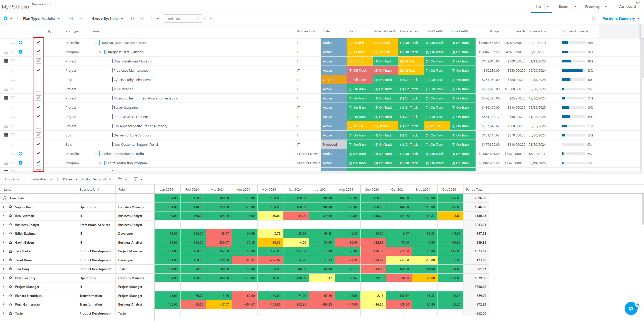This screenshot has width=644, height=322.
Task: Uncheck Enterprise Data Platform checkbox
Action: pos(38,52)
